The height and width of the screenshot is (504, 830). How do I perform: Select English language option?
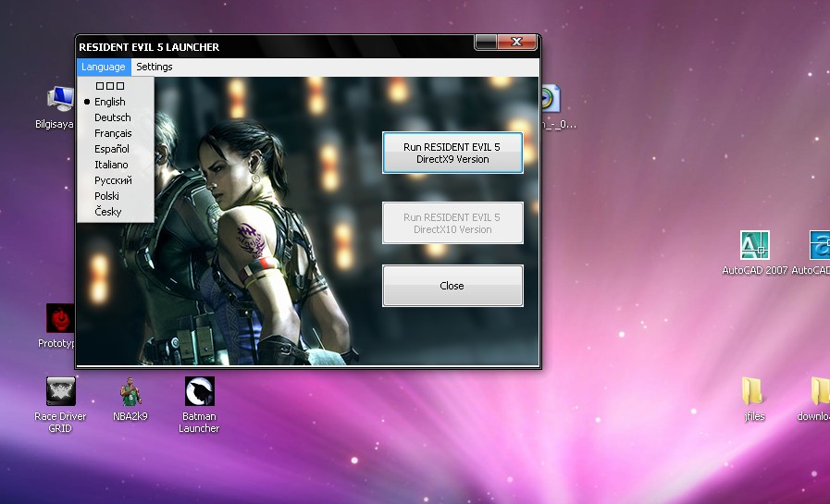click(x=116, y=102)
